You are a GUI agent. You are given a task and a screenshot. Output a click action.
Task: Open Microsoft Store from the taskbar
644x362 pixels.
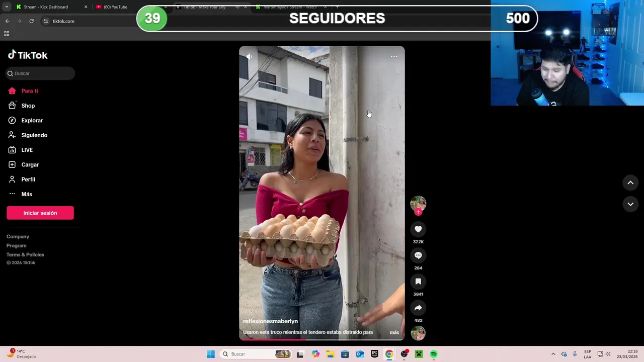click(x=345, y=354)
